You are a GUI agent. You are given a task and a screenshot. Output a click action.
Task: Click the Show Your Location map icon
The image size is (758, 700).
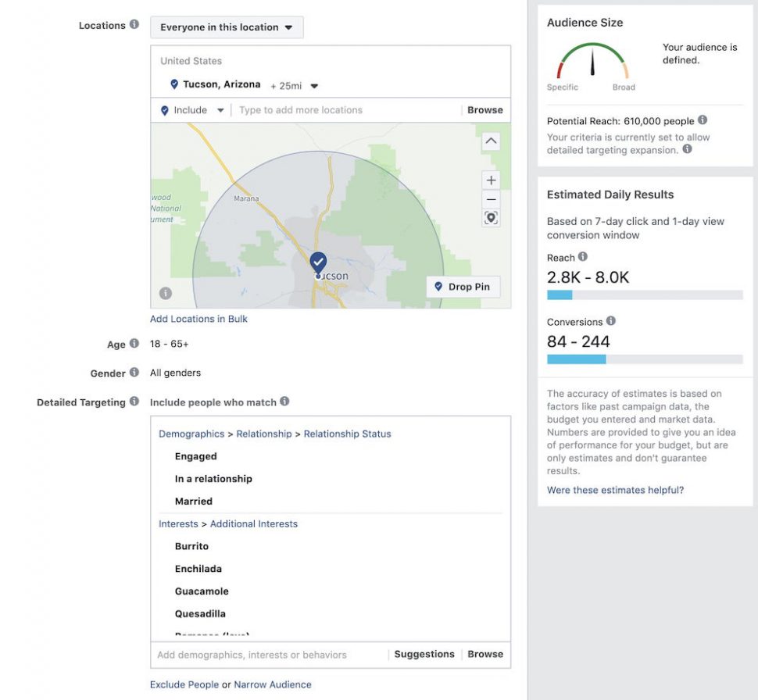click(x=491, y=218)
